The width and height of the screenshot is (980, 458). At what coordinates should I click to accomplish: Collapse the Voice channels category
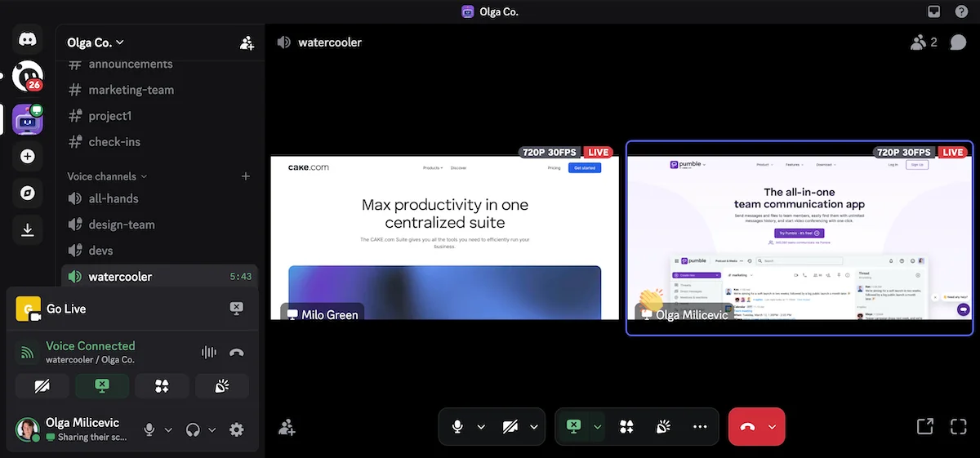(x=107, y=176)
